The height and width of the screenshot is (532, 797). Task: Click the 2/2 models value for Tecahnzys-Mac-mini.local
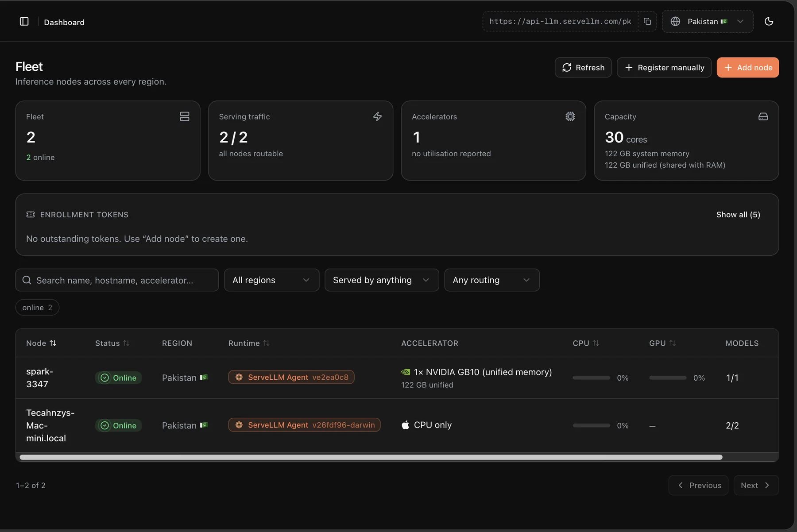click(x=732, y=425)
